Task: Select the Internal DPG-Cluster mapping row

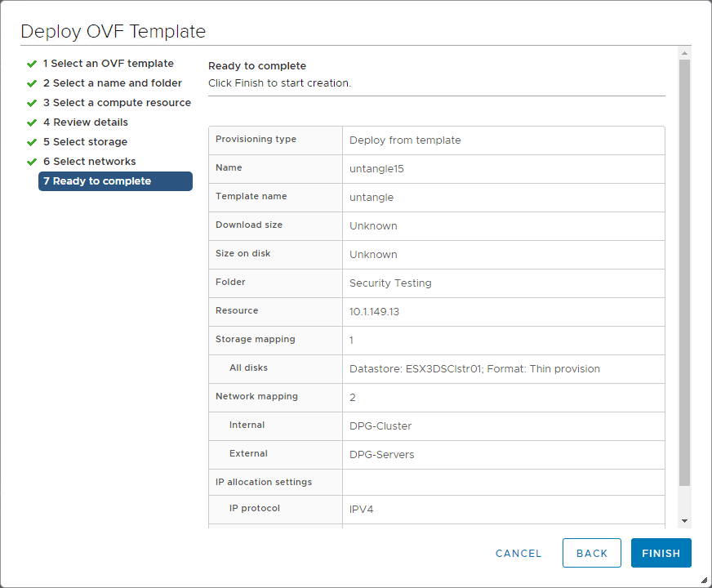Action: [x=437, y=425]
